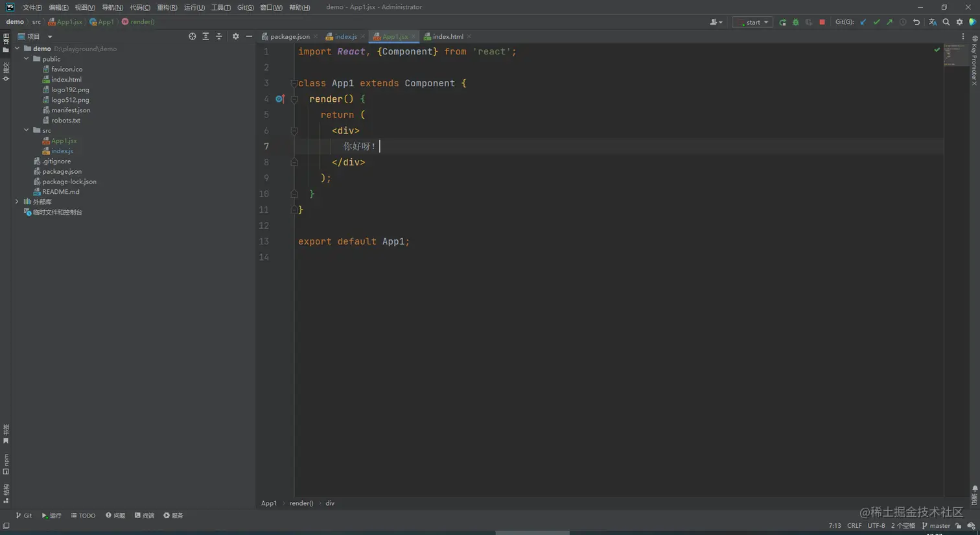Image resolution: width=980 pixels, height=535 pixels.
Task: Toggle the Git tool window button
Action: pyautogui.click(x=24, y=516)
